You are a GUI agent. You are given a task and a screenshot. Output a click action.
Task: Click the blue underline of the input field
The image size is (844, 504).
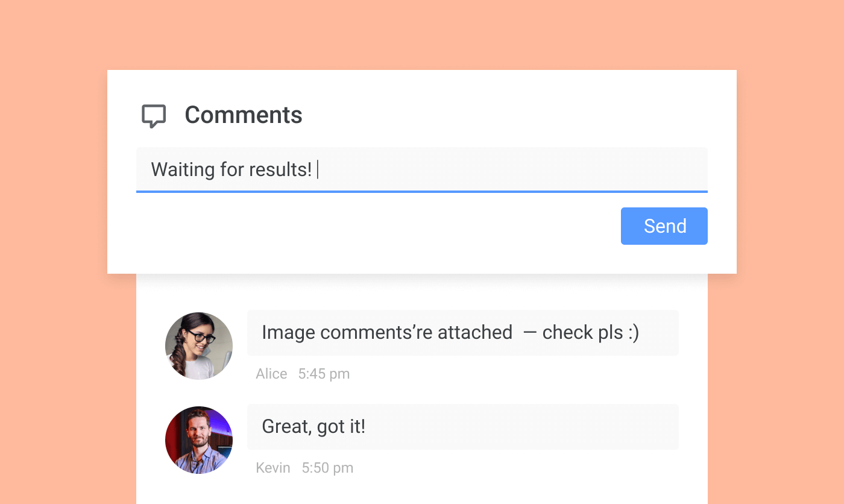[x=422, y=192]
